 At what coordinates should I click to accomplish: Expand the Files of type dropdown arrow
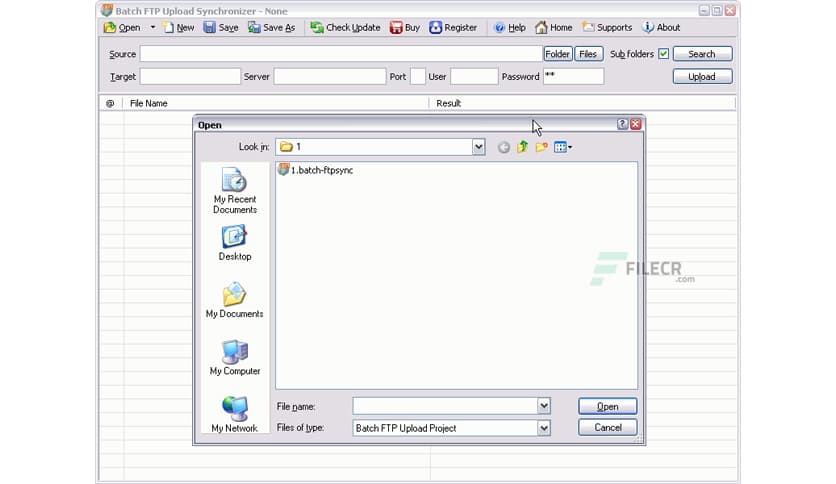pyautogui.click(x=543, y=428)
